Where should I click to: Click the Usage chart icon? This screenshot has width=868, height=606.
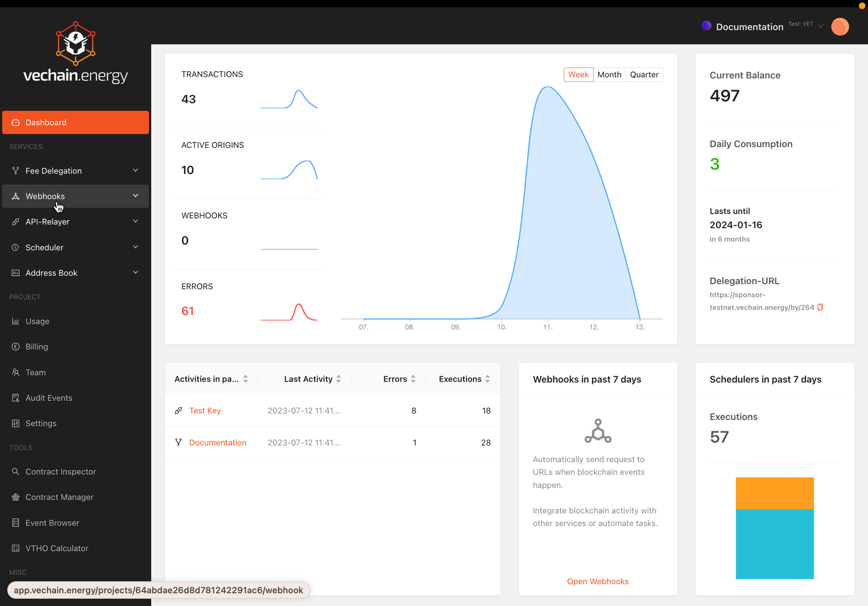click(x=16, y=321)
